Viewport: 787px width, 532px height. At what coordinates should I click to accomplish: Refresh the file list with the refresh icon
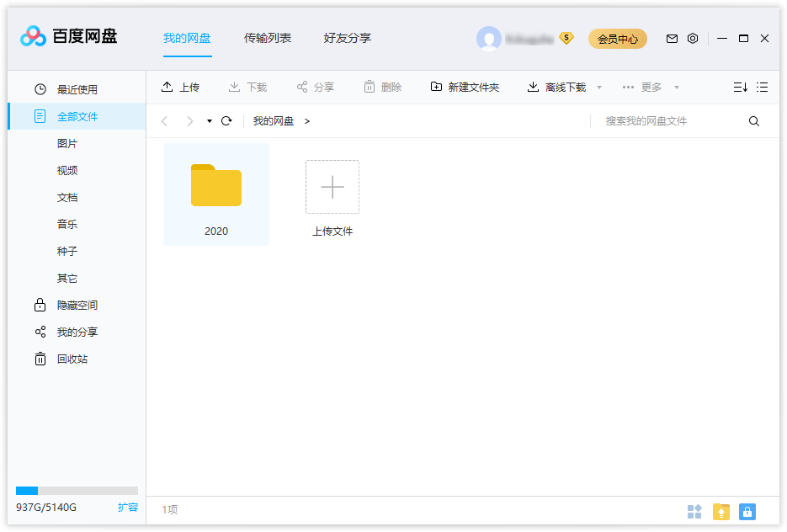tap(226, 121)
